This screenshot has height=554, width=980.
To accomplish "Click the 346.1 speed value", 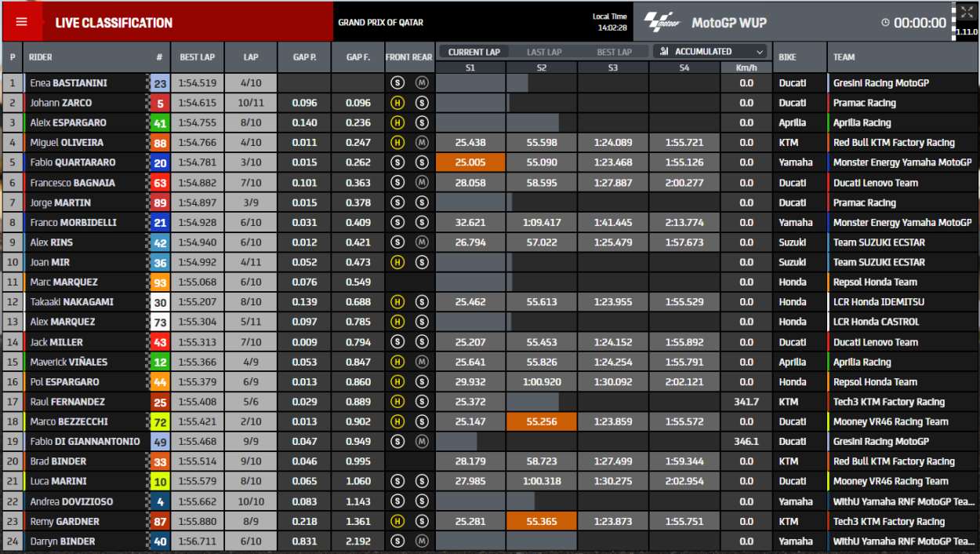I will (x=746, y=442).
